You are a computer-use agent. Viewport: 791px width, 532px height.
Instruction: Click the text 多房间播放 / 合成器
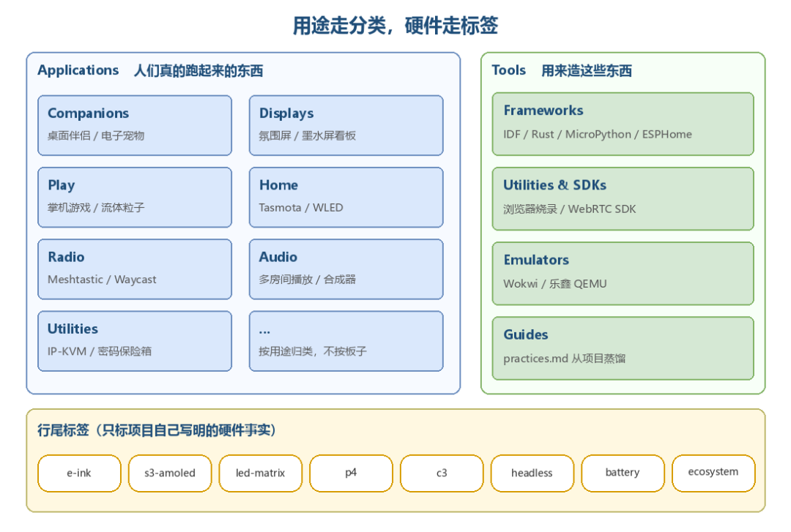click(x=307, y=280)
